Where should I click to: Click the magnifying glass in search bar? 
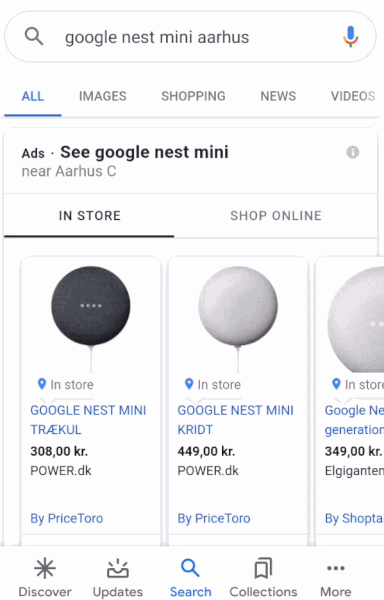tap(34, 37)
